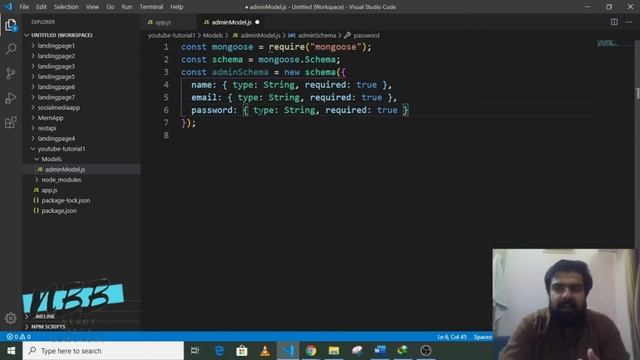Viewport: 640px width, 360px height.
Task: Expand the MernApp folder
Action: pyautogui.click(x=51, y=118)
